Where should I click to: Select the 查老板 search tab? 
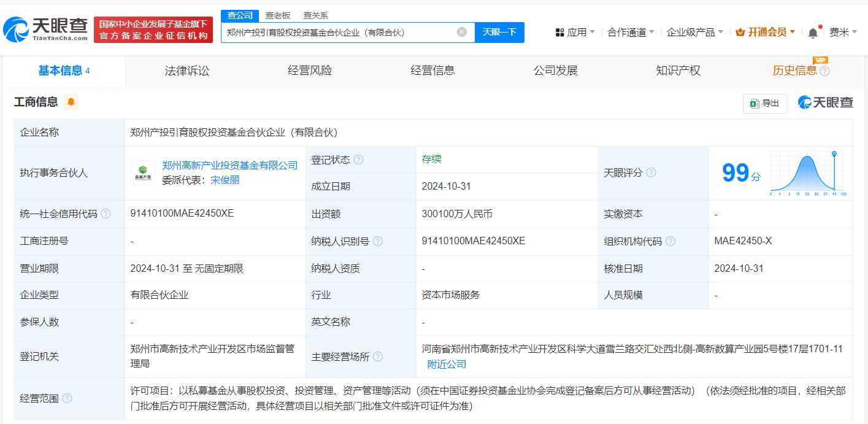tap(278, 15)
